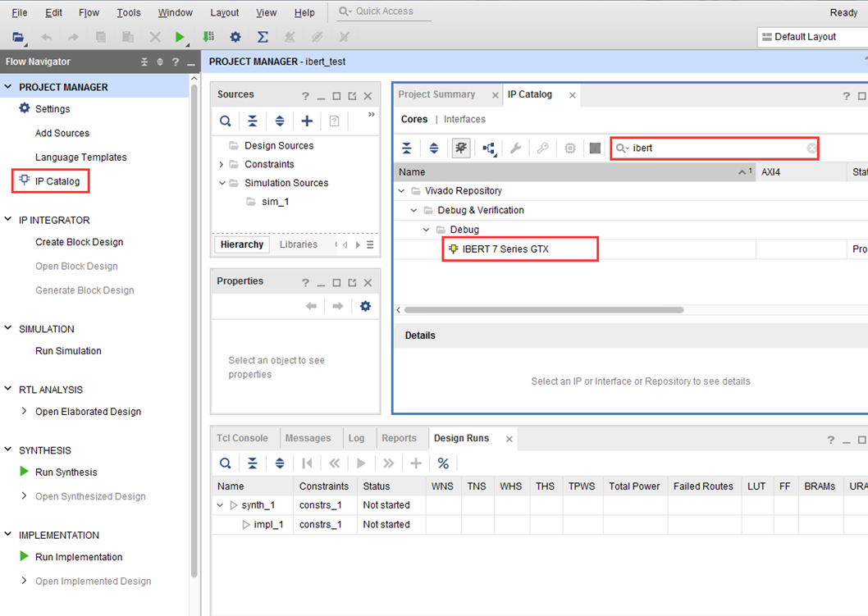Click the Design Runs search icon
The height and width of the screenshot is (616, 868).
tap(226, 463)
